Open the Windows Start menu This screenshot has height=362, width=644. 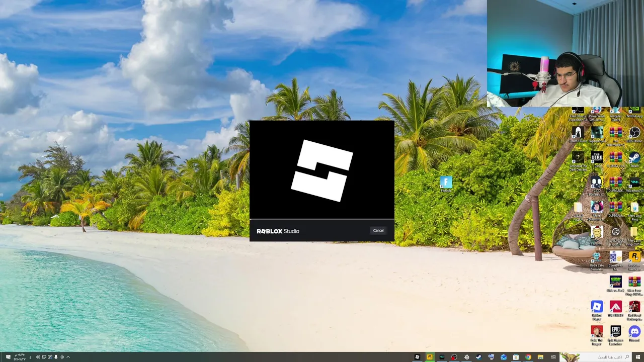637,357
